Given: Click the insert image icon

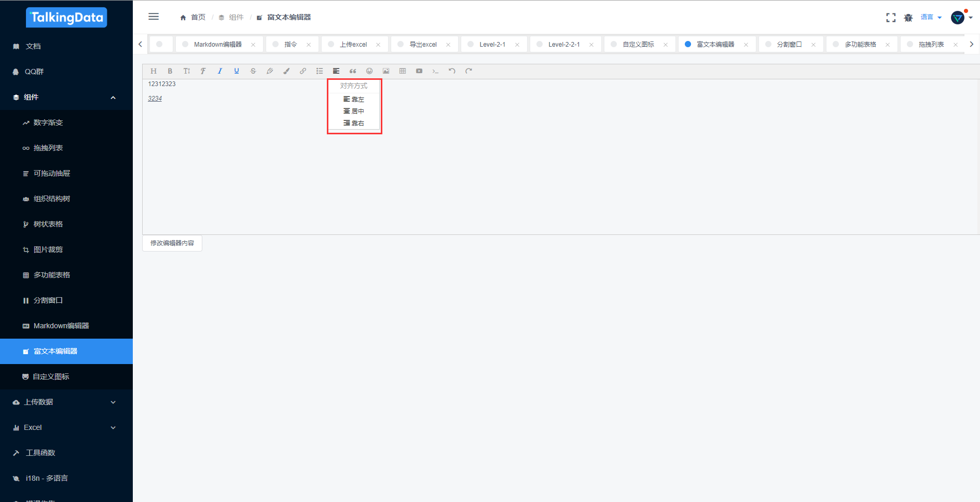Looking at the screenshot, I should 386,71.
